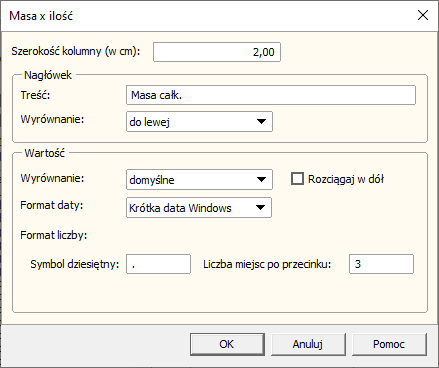The height and width of the screenshot is (368, 439).
Task: Enable the Rozciągaj w dół checkbox
Action: (297, 179)
